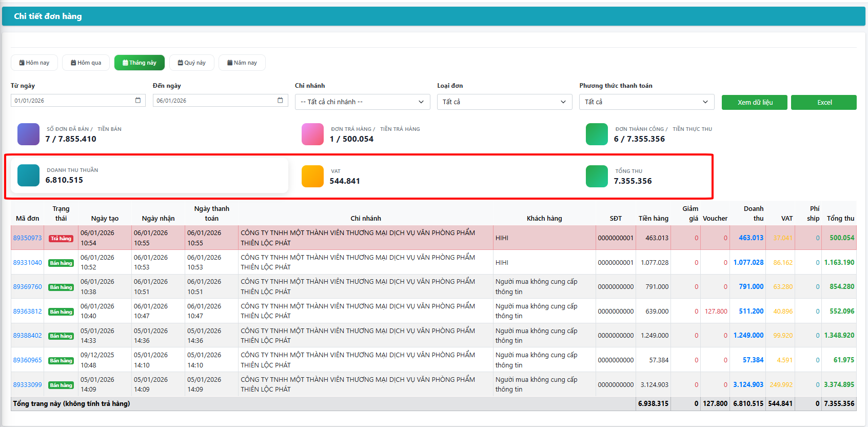The height and width of the screenshot is (427, 868).
Task: Open the calendar picker in Đến ngày field
Action: [280, 101]
